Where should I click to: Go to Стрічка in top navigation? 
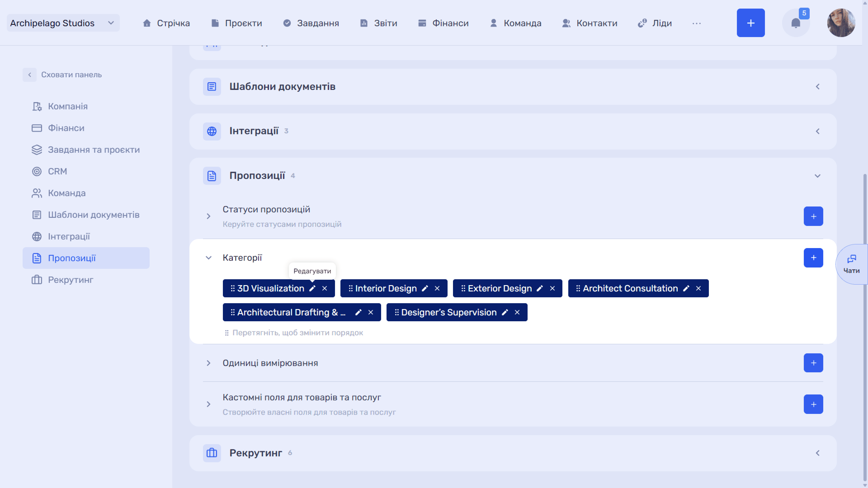pos(166,23)
